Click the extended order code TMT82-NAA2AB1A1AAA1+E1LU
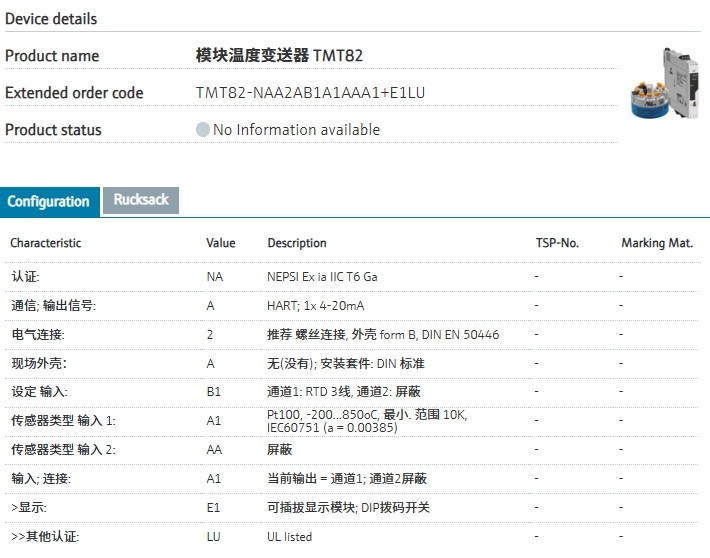This screenshot has height=558, width=710. tap(311, 93)
